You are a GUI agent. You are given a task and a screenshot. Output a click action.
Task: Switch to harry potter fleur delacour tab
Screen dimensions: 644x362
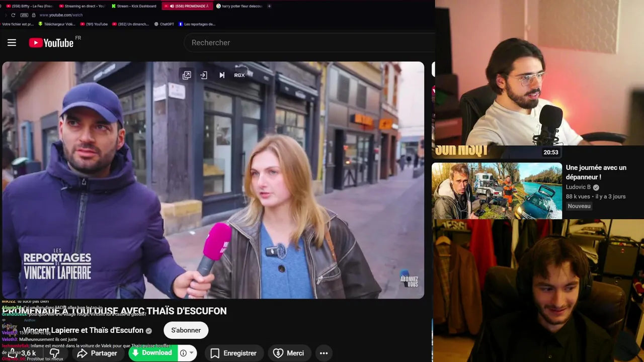239,6
